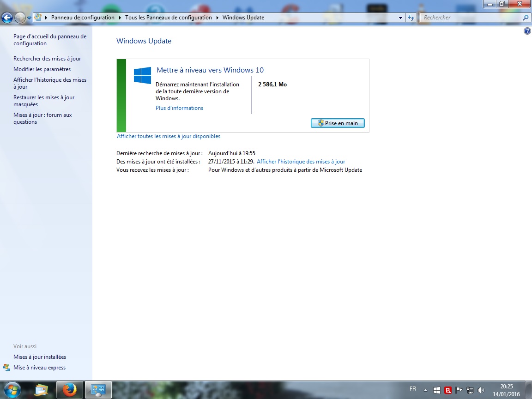This screenshot has height=399, width=532.
Task: Open 'Afficher toutes les mises à jour disponibles'
Action: coord(169,136)
